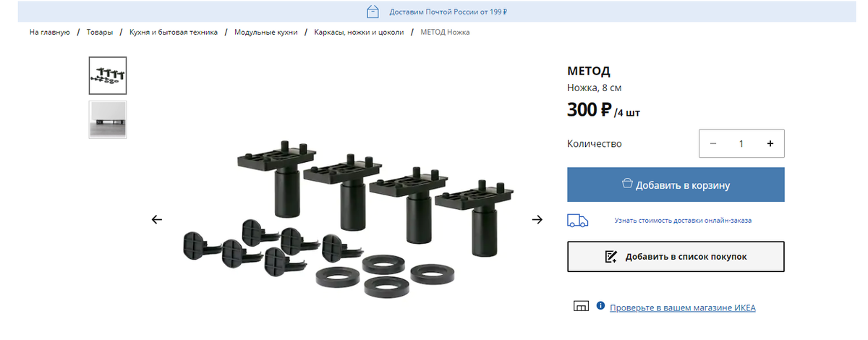Viewport: 868px width, 340px height.
Task: Open Товары breadcrumb link
Action: coord(100,32)
